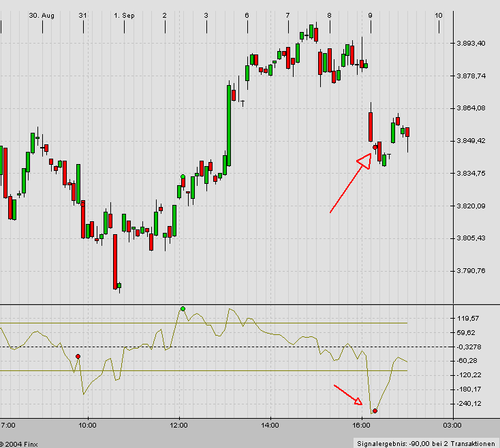
Task: Click the green buy signal dot on price chart
Action: (x=183, y=177)
